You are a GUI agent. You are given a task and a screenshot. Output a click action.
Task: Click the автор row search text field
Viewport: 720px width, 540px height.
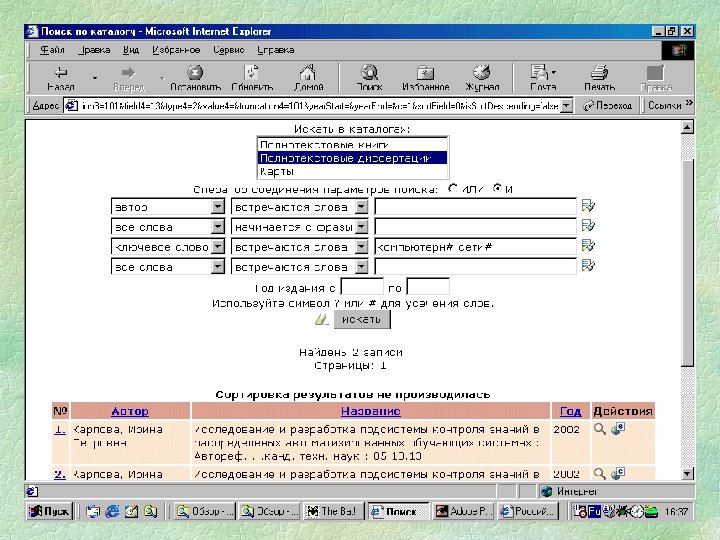pos(475,207)
